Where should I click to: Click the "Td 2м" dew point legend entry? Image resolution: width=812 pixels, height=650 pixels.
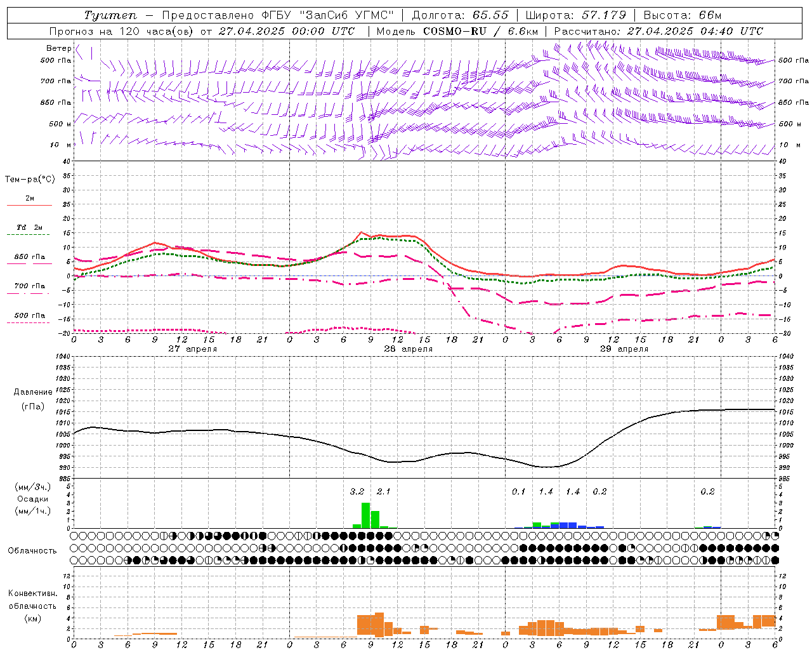click(29, 227)
